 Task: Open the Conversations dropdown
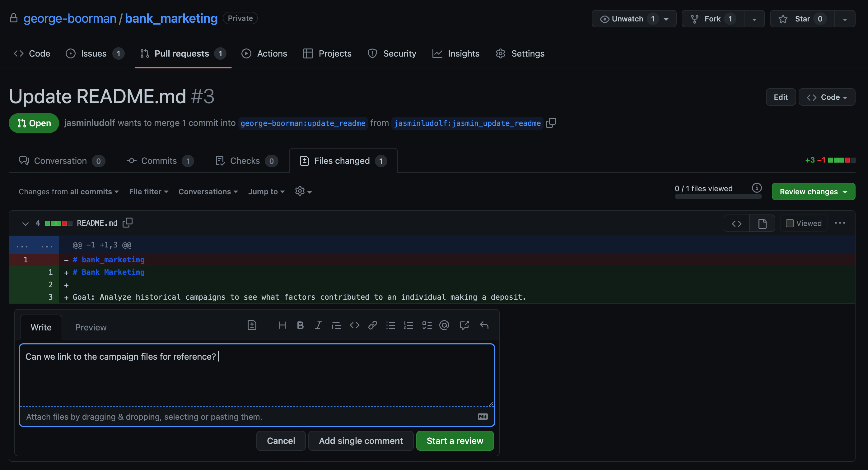click(x=208, y=191)
